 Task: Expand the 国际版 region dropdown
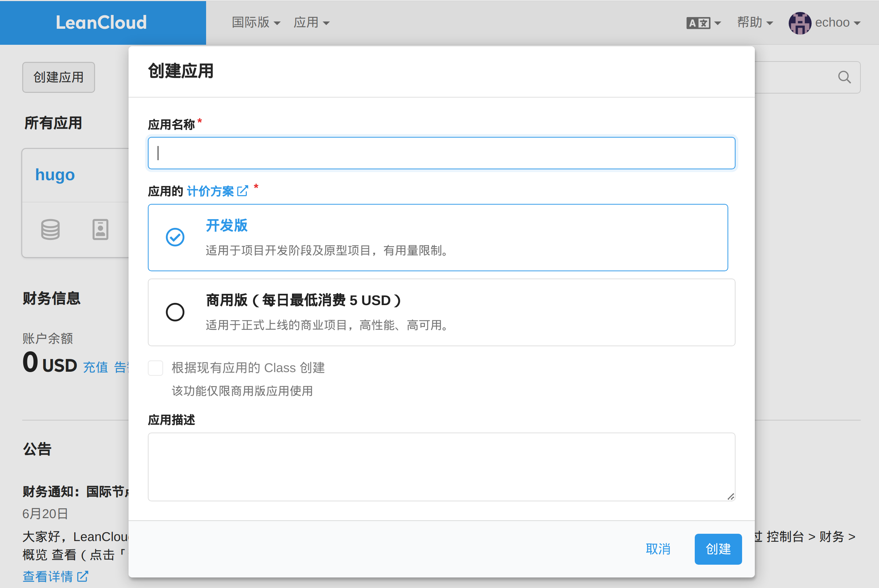(256, 23)
